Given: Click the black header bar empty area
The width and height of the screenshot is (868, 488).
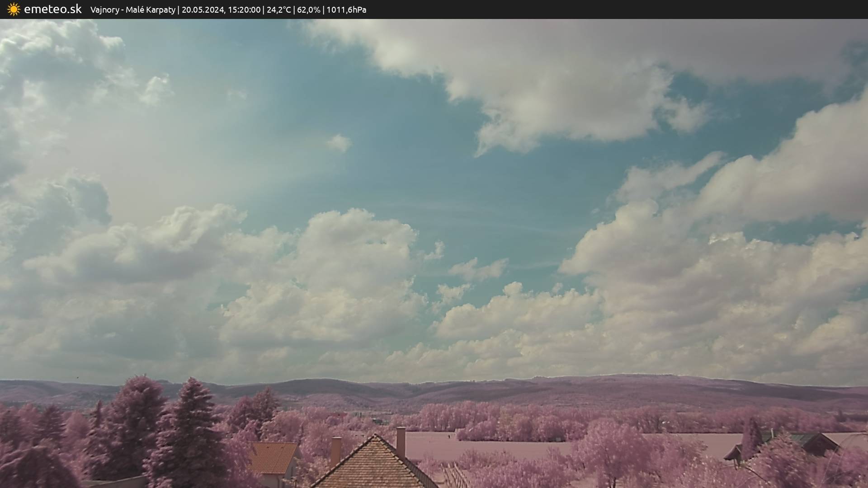Looking at the screenshot, I should coord(633,9).
